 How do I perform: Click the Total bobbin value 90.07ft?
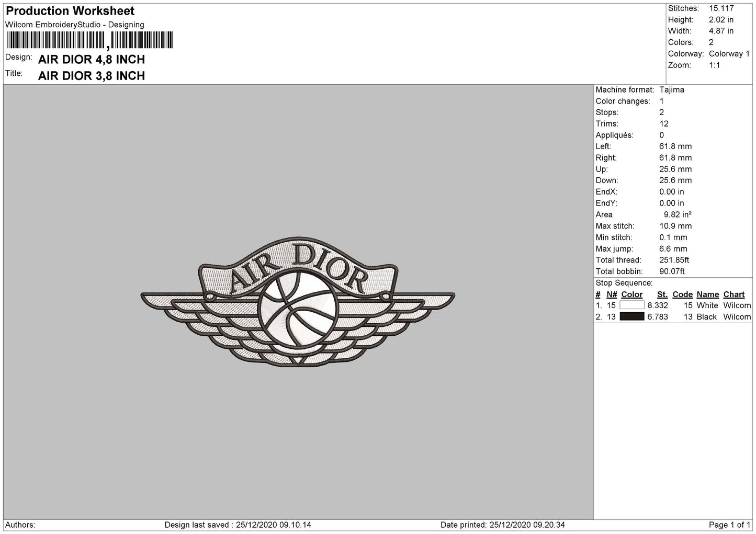coord(672,272)
